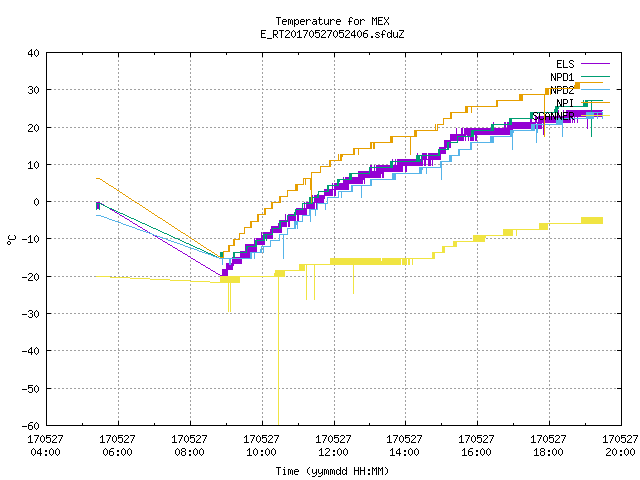Click the x-axis time label 08:00
640x480 pixels.
pyautogui.click(x=189, y=452)
